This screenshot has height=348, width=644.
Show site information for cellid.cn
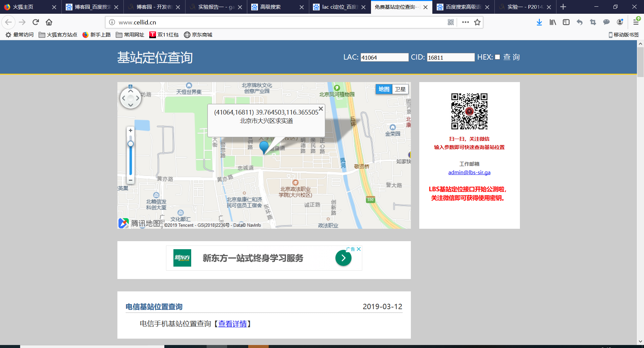(112, 22)
